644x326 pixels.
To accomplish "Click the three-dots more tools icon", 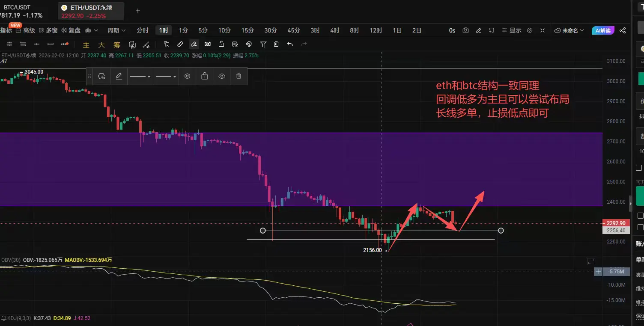I will 65,44.
